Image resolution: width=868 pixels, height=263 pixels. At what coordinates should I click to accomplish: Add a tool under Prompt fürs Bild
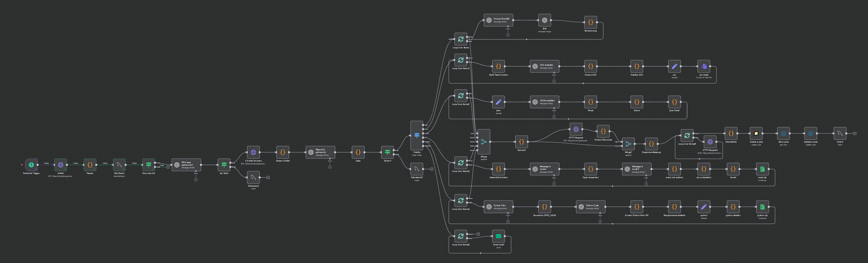point(508,35)
